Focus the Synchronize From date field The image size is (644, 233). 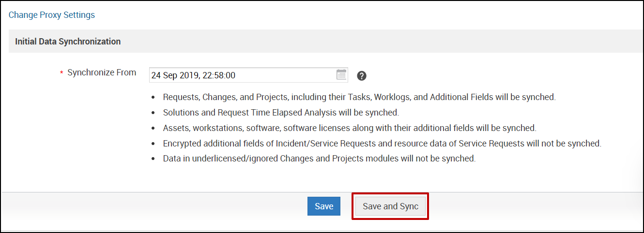coord(242,75)
